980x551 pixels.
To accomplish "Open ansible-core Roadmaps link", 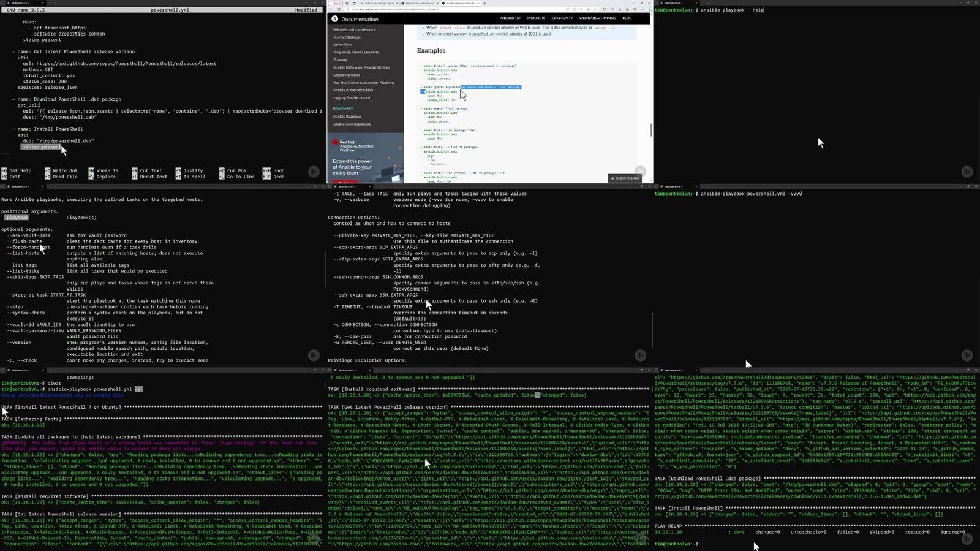I will tap(352, 124).
